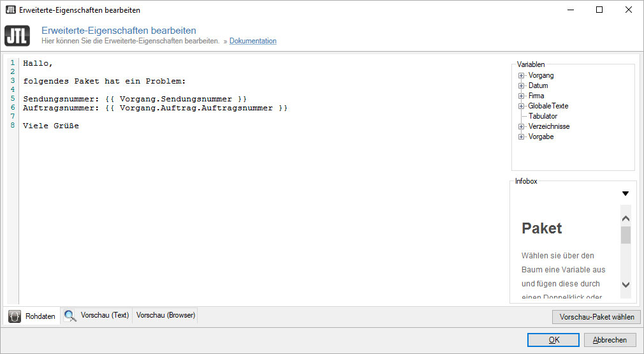Screen dimensions: 644x354
Task: Click the magnifier preview icon
Action: (x=70, y=315)
